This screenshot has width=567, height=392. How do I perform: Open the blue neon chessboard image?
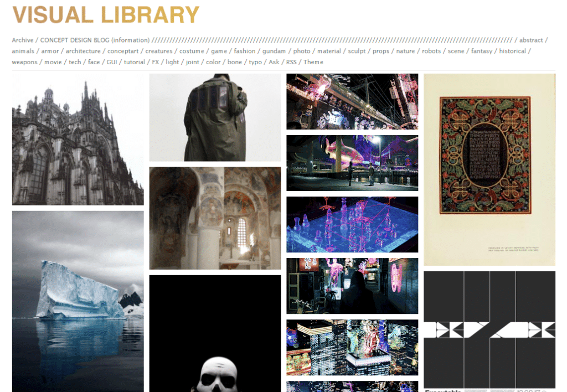352,225
